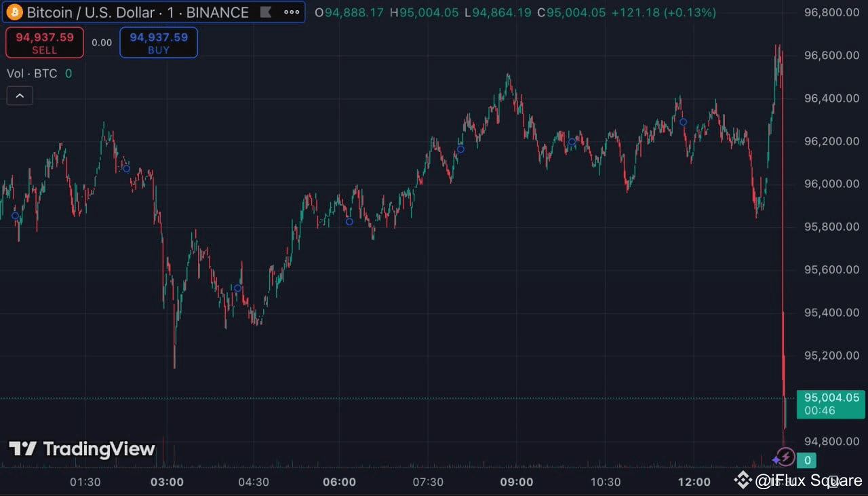Click the purple lightning bolt icon
The width and height of the screenshot is (868, 496).
point(785,457)
